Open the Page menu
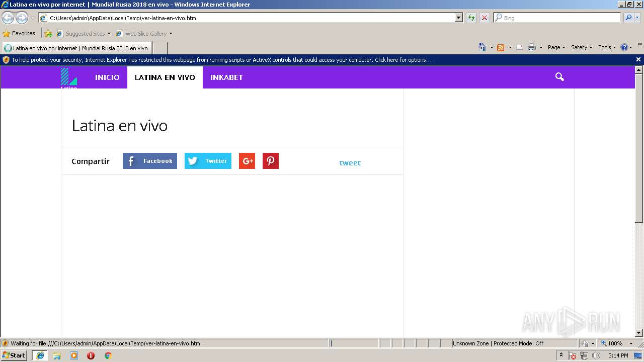 [556, 47]
